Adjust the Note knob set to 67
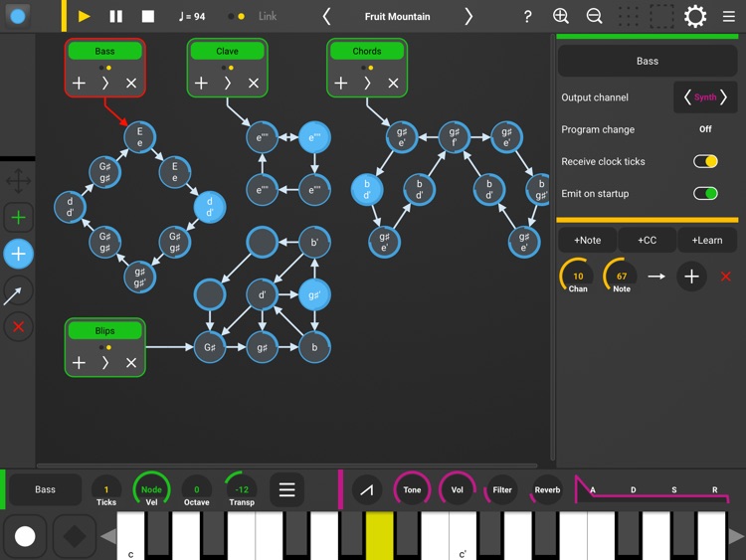 pyautogui.click(x=622, y=276)
